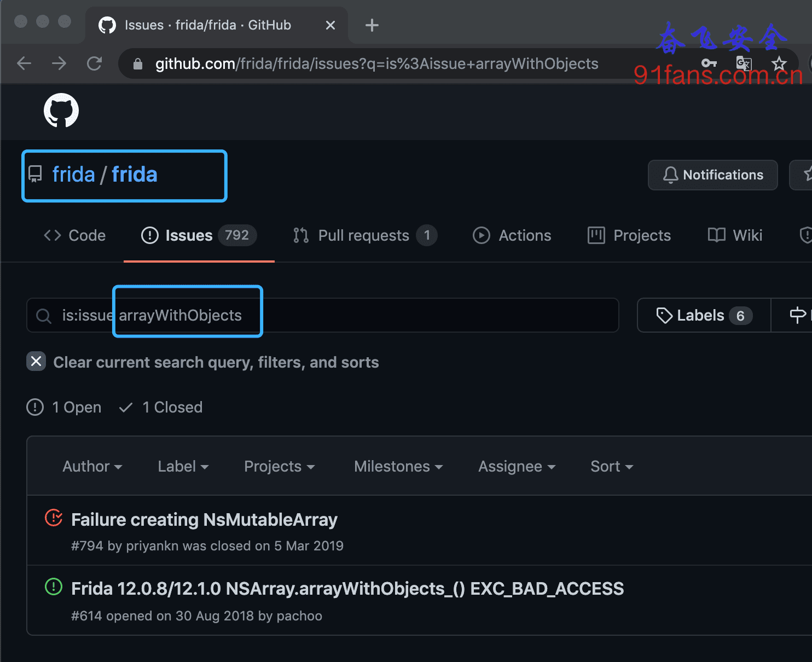Viewport: 812px width, 662px height.
Task: Select the Issues tab
Action: [199, 235]
